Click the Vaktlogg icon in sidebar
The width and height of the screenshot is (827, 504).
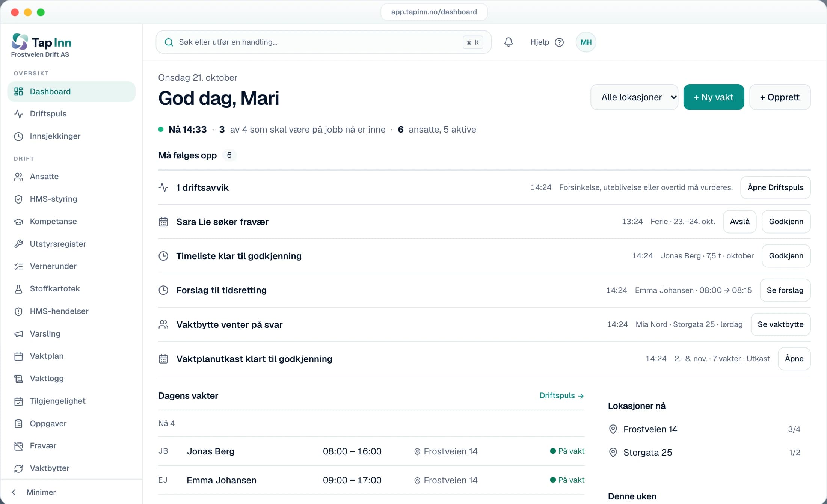(18, 379)
